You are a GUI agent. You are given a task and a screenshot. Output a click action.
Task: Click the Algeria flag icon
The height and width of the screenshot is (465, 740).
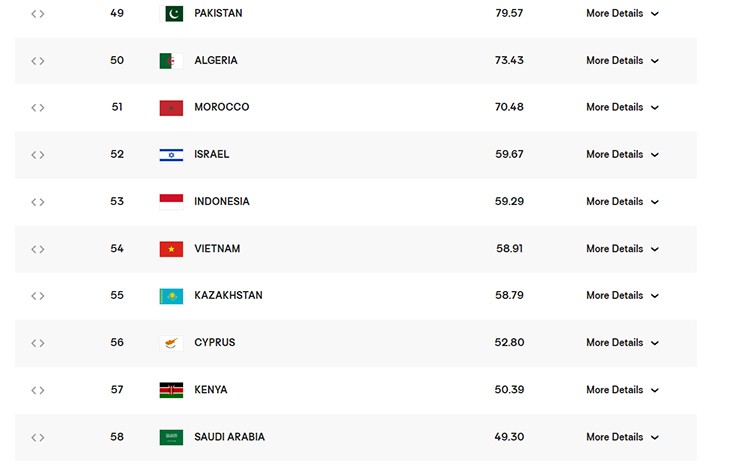(x=171, y=61)
